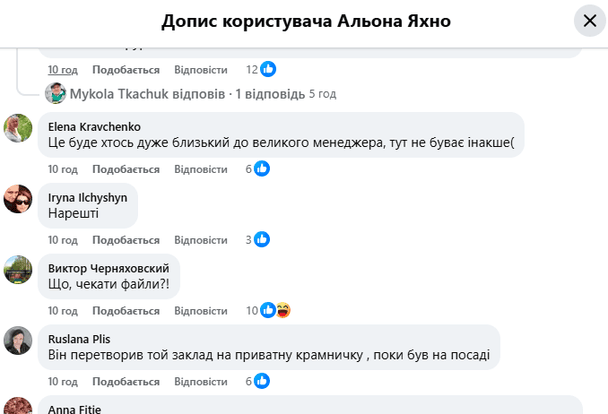Click like reaction icon on Iryna Ilchyshyn's comment
608x414 pixels.
[262, 239]
